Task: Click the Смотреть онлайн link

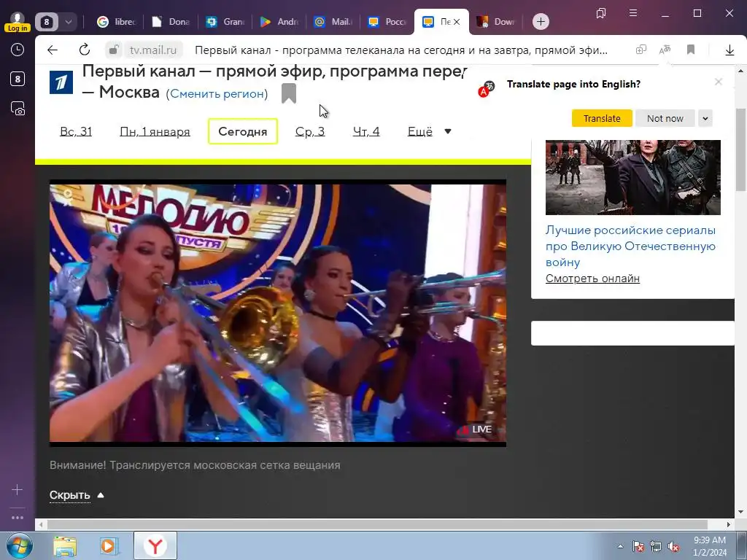Action: point(592,279)
